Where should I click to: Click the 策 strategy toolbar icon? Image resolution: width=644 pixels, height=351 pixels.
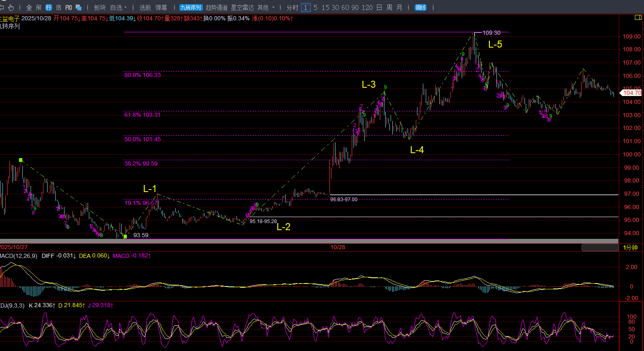click(x=39, y=7)
